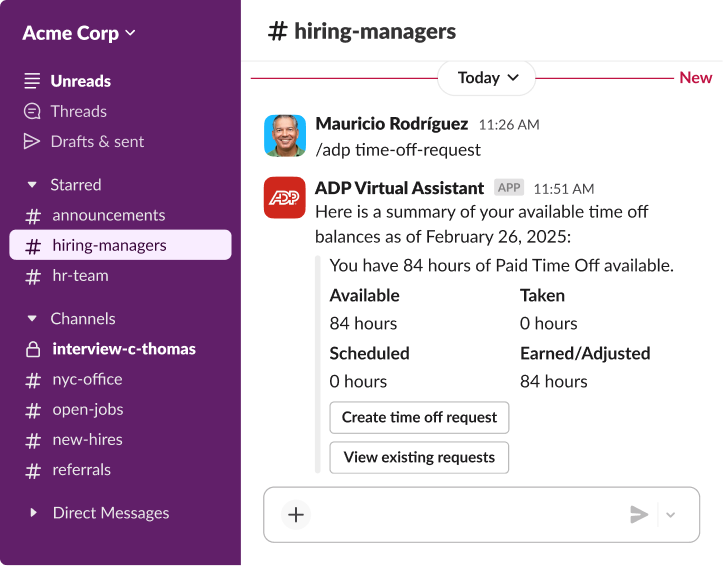723x566 pixels.
Task: Click the 11:51 AM message timestamp
Action: [563, 189]
